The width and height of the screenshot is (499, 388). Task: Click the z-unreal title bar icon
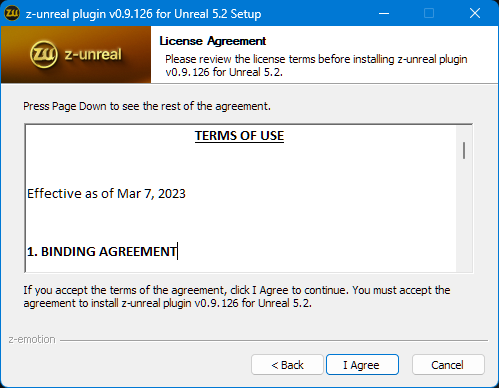point(12,13)
